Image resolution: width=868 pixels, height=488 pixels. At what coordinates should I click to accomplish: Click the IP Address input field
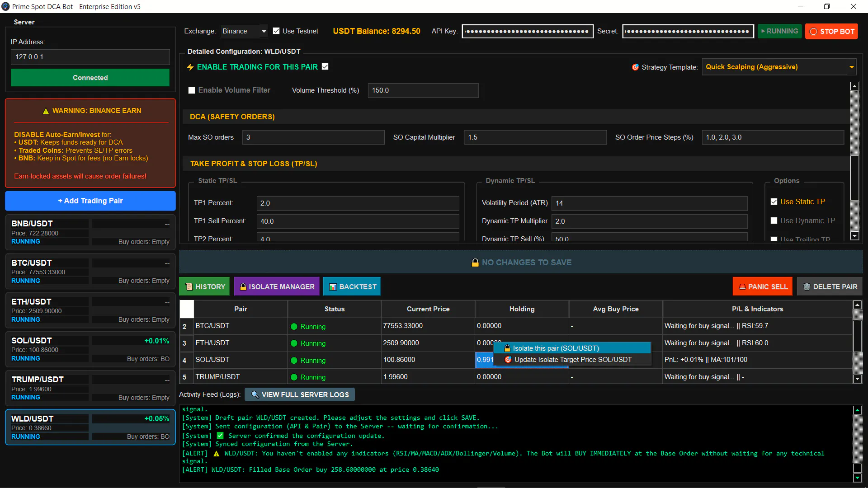pyautogui.click(x=90, y=57)
